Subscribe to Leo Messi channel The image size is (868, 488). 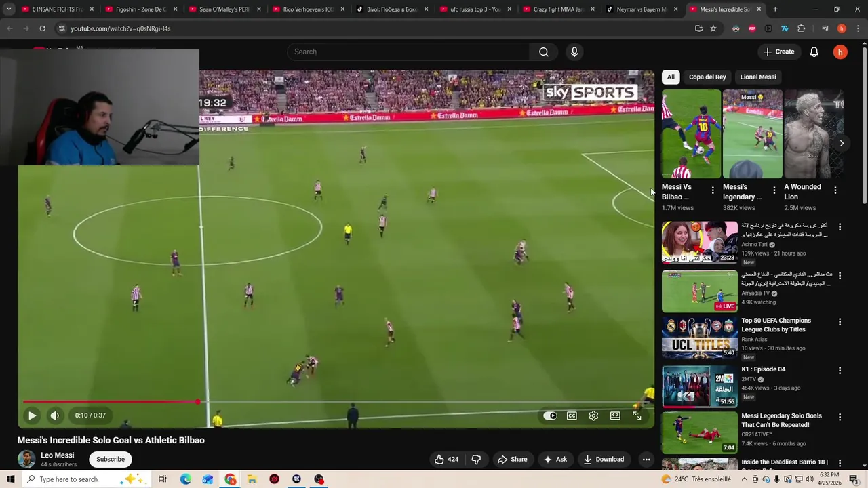tap(111, 459)
